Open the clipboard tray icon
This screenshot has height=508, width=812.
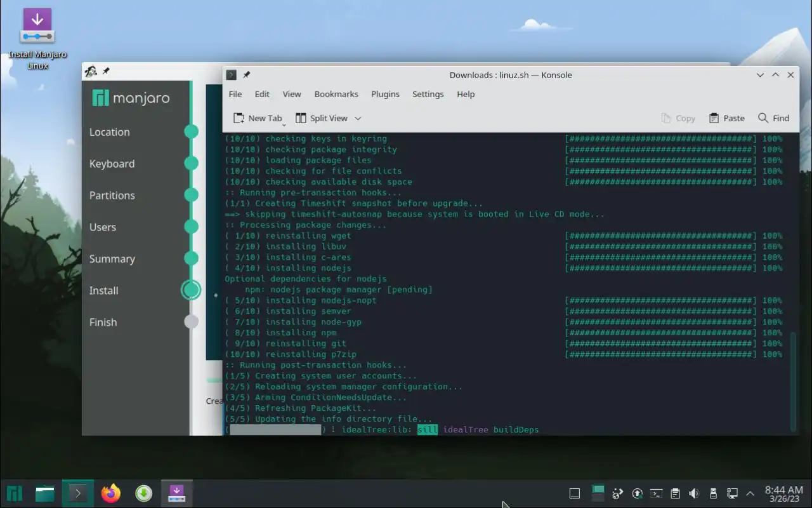tap(676, 493)
